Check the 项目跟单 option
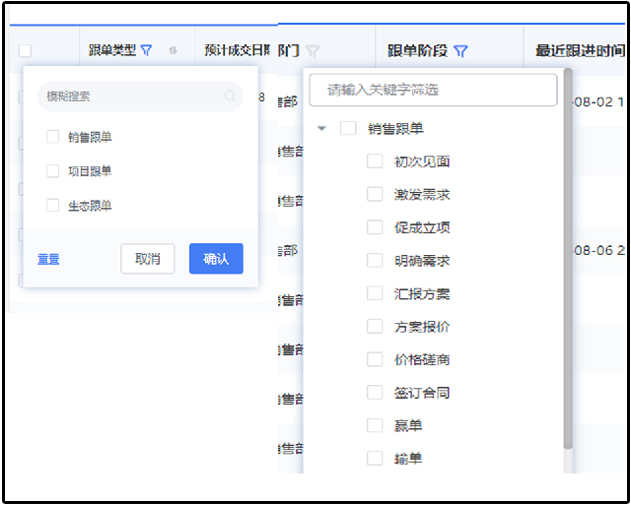 (x=53, y=171)
